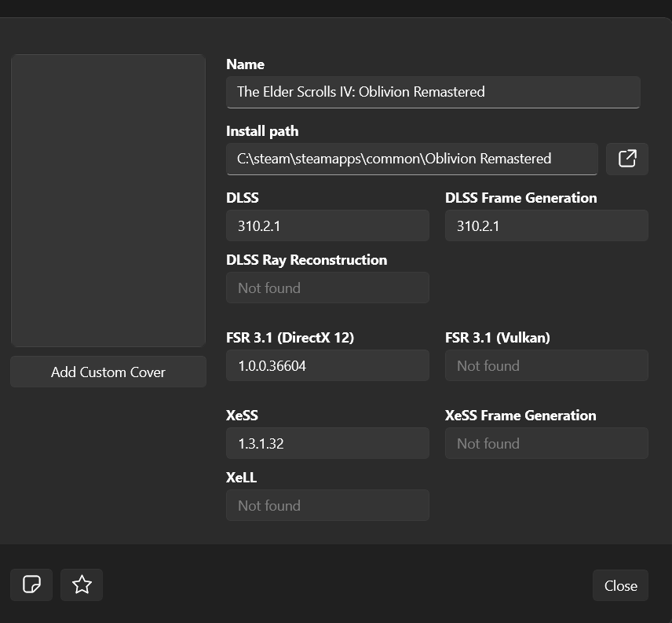Click the "DLSS Frame Generation" heading label
The image size is (672, 623).
point(520,198)
